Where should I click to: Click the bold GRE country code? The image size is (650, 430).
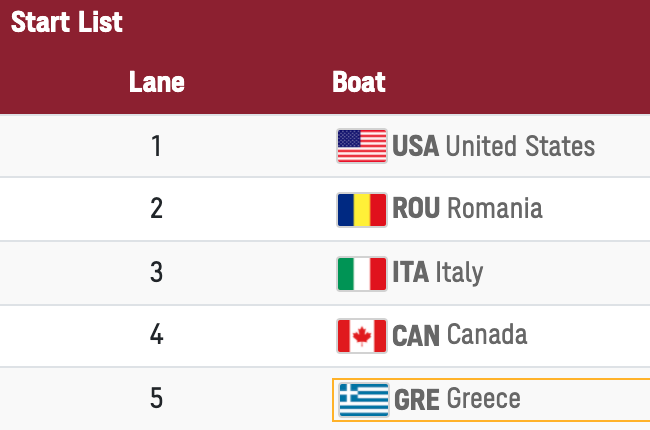pos(417,400)
